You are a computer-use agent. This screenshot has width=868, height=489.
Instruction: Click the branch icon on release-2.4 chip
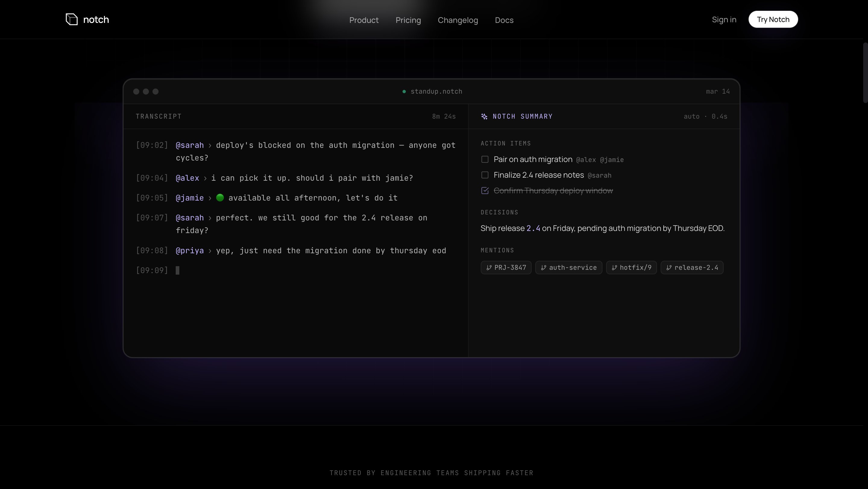(x=669, y=268)
